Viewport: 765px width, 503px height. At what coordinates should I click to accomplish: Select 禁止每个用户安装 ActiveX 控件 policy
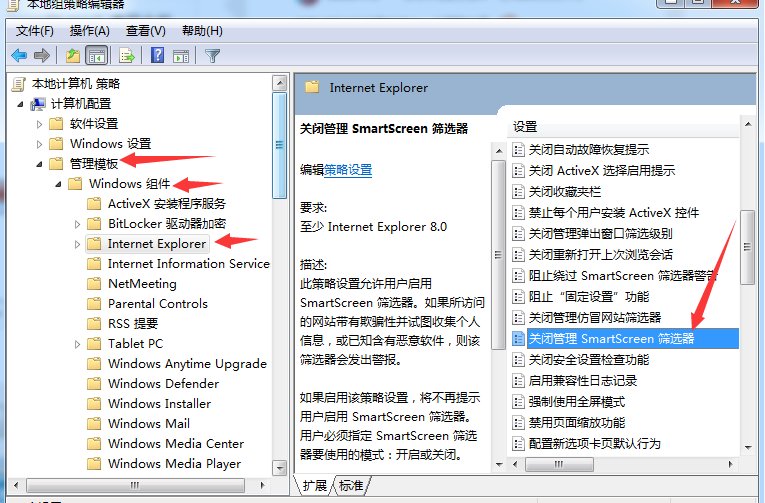(x=614, y=213)
